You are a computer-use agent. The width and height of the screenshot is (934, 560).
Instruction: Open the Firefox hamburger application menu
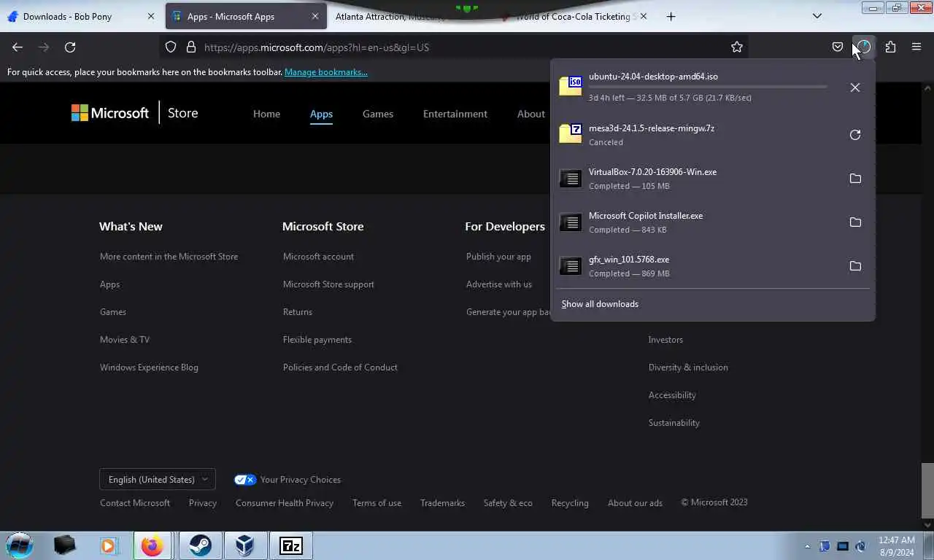(916, 47)
